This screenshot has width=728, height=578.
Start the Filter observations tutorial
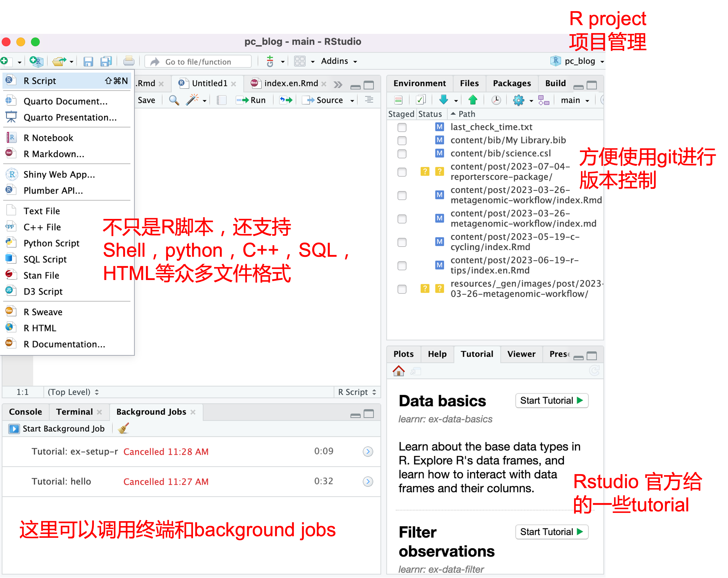tap(552, 532)
